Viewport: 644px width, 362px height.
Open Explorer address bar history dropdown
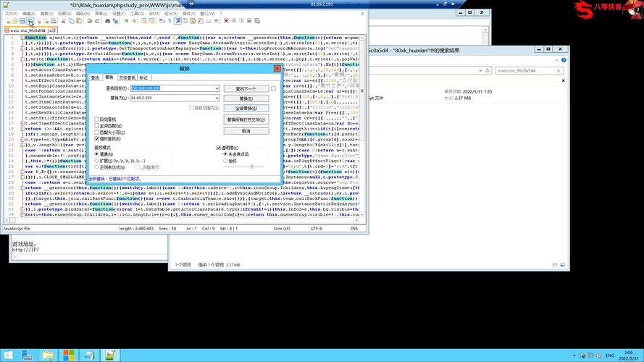480,71
